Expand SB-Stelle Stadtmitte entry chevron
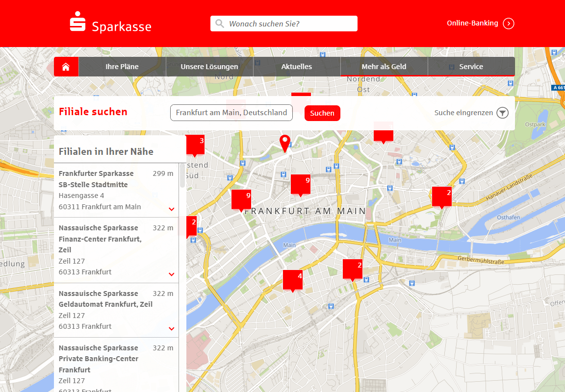Image resolution: width=565 pixels, height=392 pixels. (172, 209)
